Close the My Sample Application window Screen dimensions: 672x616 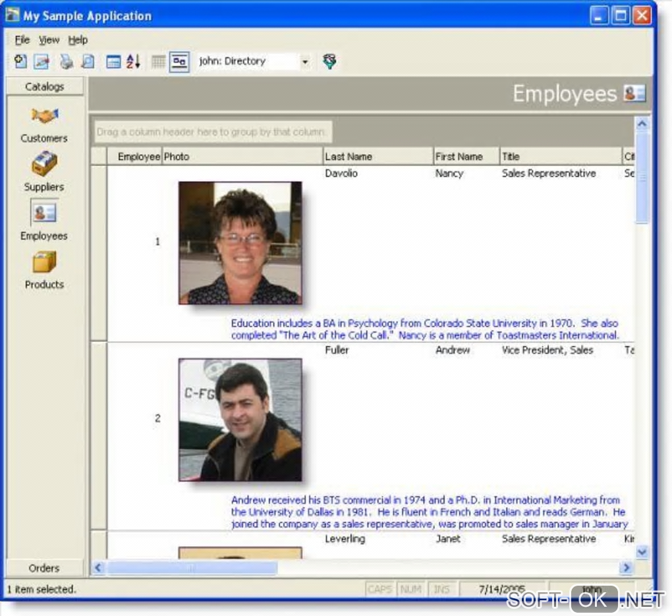click(642, 16)
